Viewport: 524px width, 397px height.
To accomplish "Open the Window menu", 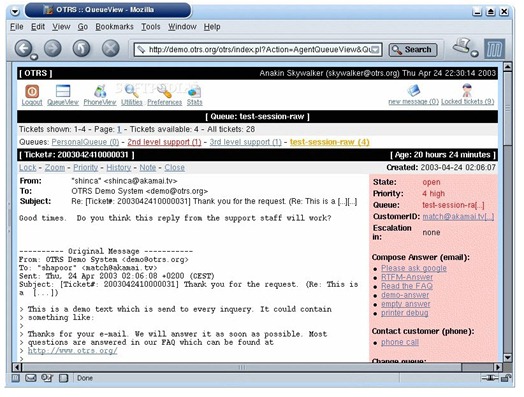I will click(182, 27).
